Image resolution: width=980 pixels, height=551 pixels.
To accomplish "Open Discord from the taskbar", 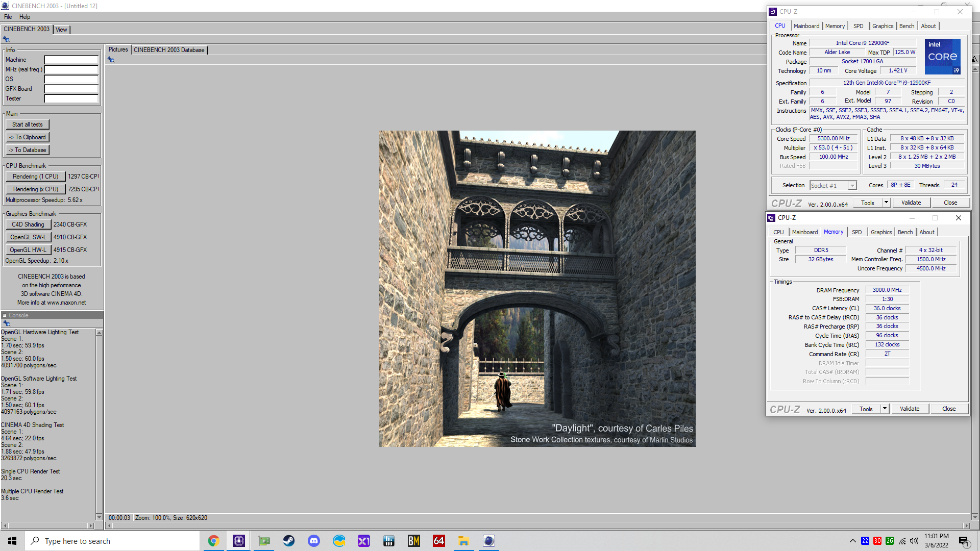I will point(314,541).
